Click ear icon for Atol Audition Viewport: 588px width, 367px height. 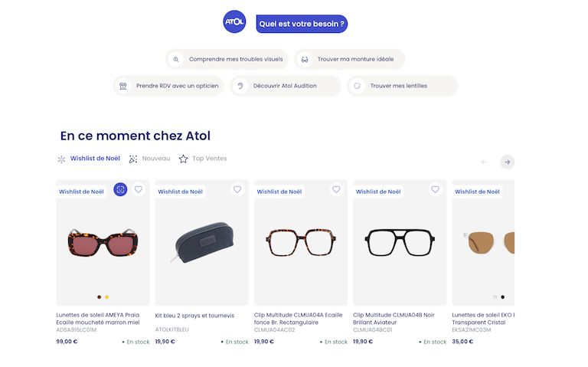pyautogui.click(x=240, y=86)
